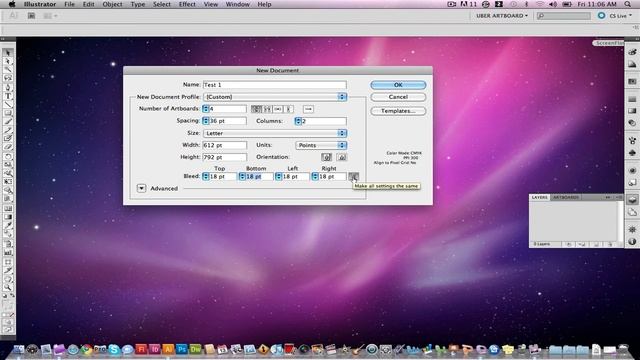Select the Hand tool
The width and height of the screenshot is (640, 360).
click(x=8, y=279)
